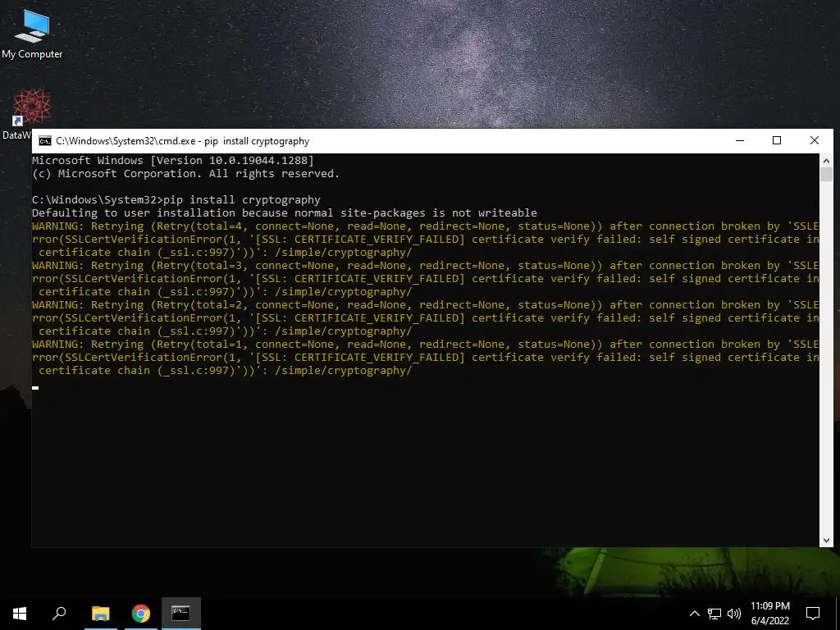Maximize the Command Prompt window
Viewport: 840px width, 630px height.
(x=777, y=140)
